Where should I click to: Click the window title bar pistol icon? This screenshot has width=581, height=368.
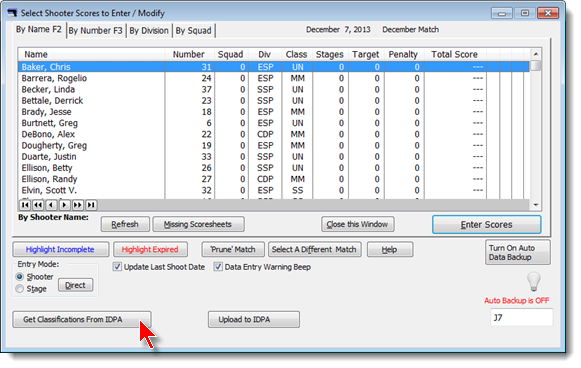[12, 13]
